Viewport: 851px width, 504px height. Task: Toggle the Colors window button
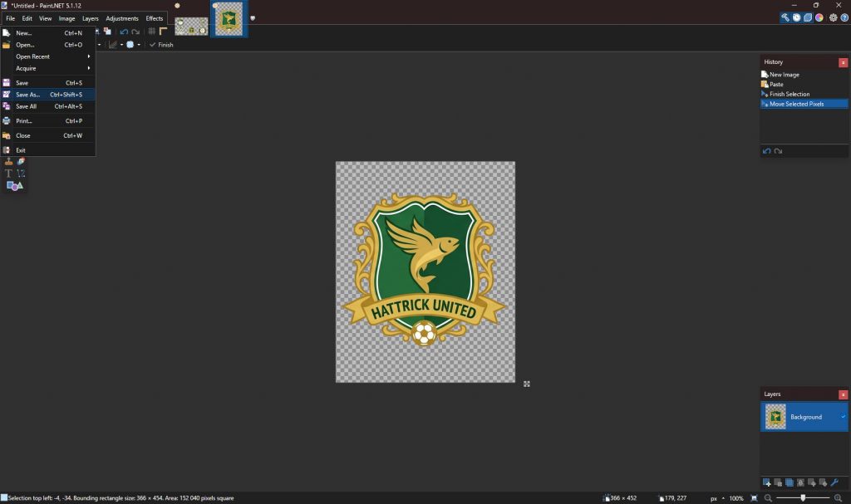(x=819, y=17)
